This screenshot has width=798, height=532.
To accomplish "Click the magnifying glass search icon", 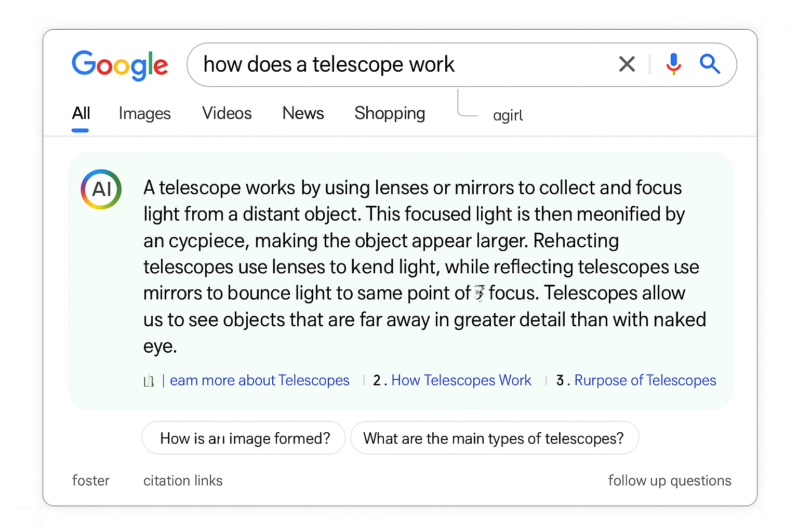I will [710, 64].
